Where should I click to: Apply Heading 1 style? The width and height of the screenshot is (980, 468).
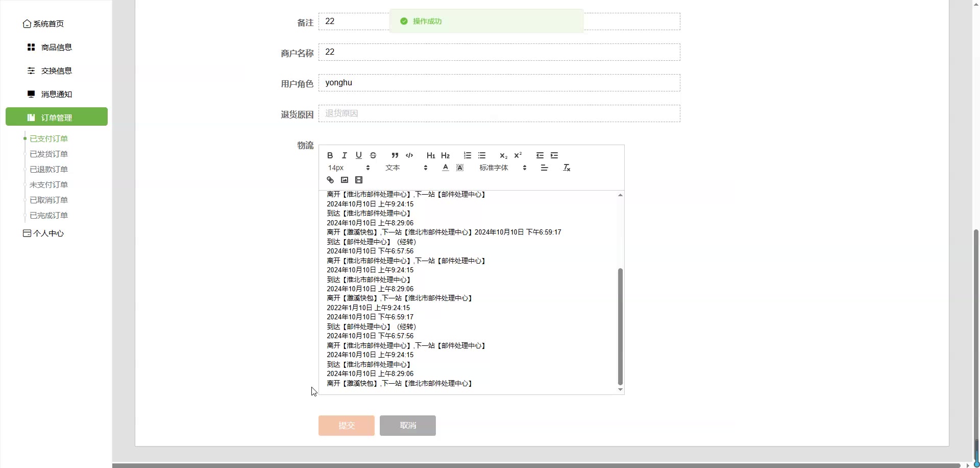click(x=431, y=155)
